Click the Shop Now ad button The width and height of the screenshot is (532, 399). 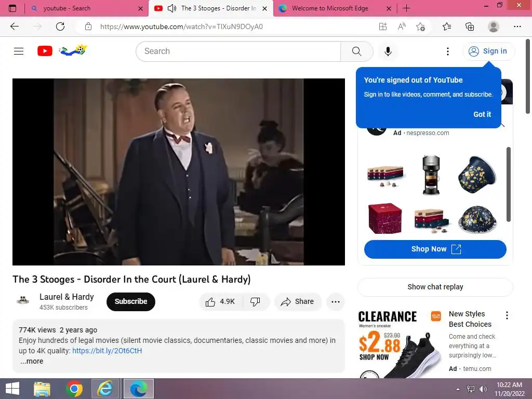click(x=435, y=249)
